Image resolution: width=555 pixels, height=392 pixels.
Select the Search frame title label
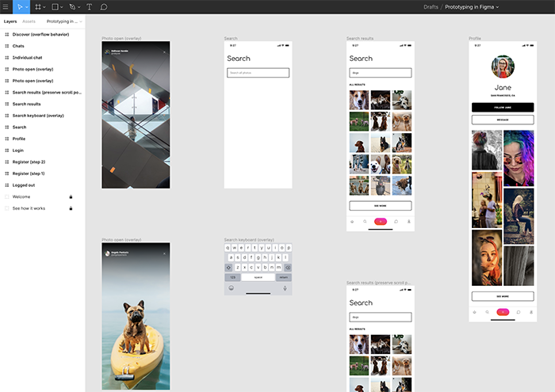(231, 38)
